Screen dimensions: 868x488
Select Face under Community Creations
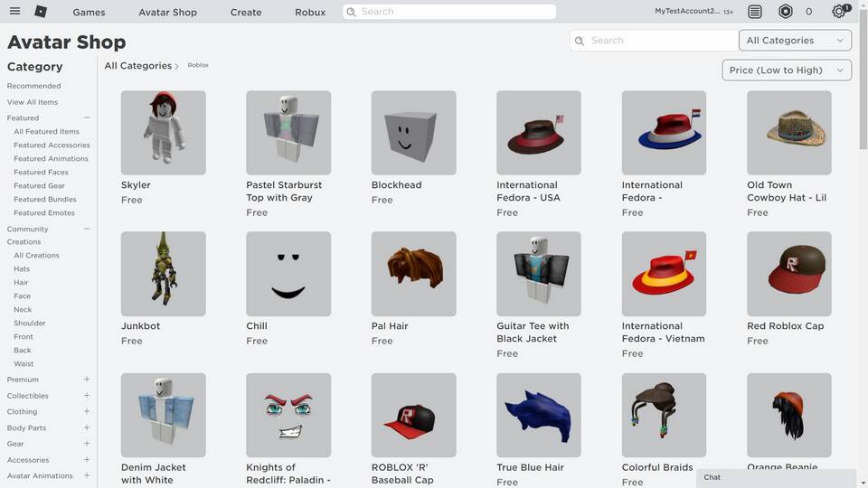pos(22,296)
